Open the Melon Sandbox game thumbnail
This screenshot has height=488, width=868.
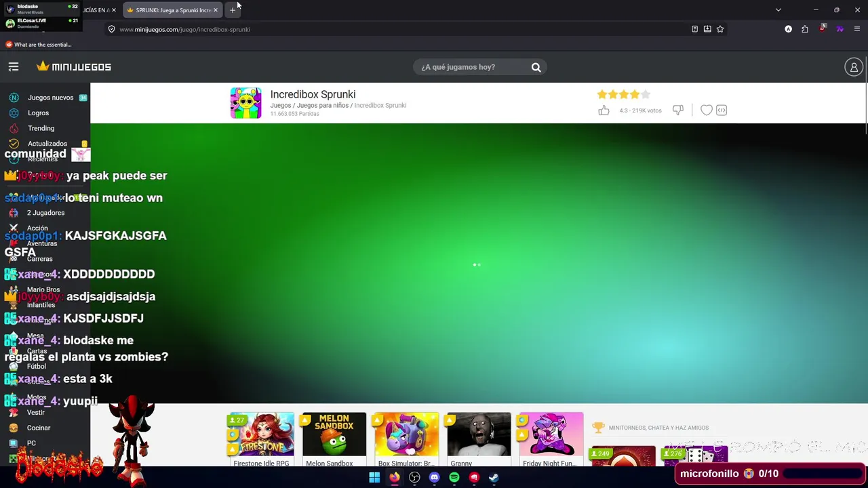tap(334, 439)
